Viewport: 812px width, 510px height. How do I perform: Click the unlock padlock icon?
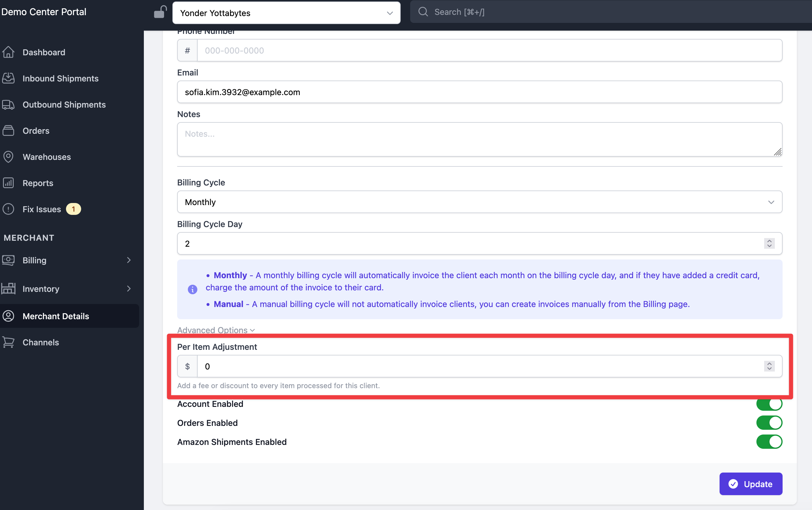point(160,12)
